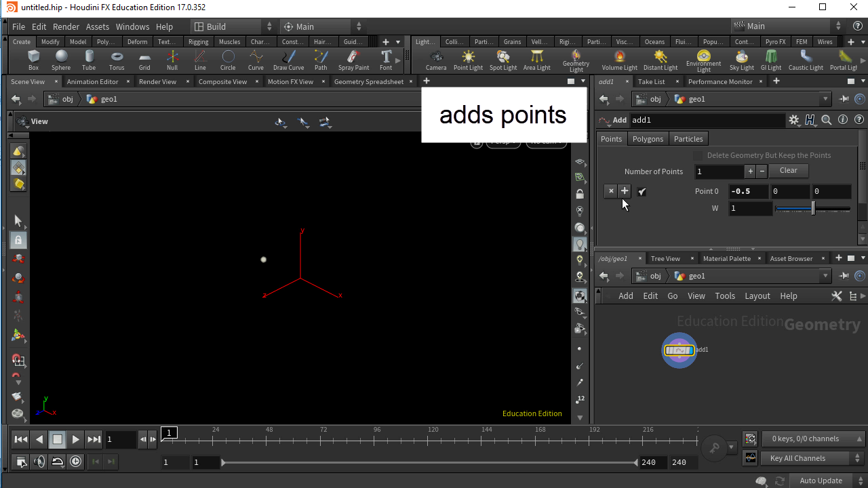Adjust the W value slider
The width and height of the screenshot is (868, 488).
click(812, 209)
